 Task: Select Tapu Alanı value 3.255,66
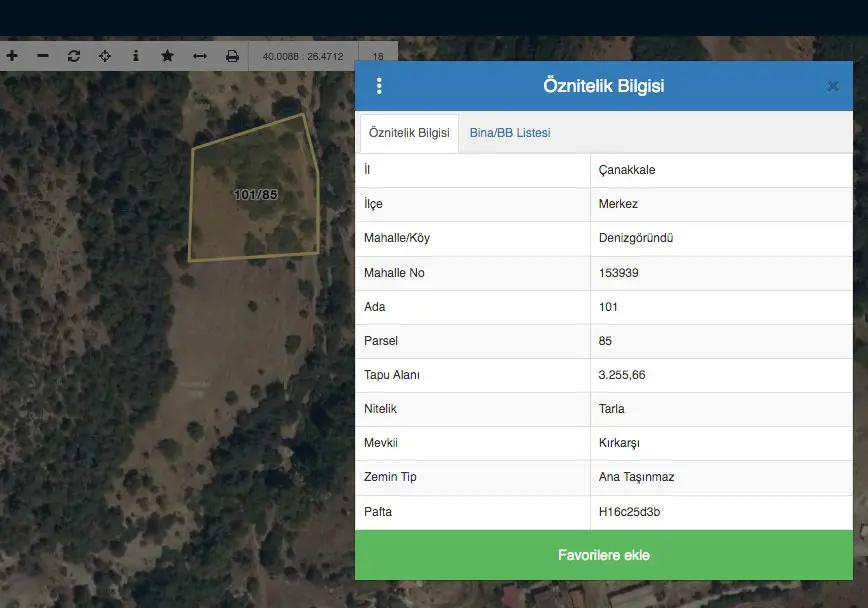tap(622, 375)
